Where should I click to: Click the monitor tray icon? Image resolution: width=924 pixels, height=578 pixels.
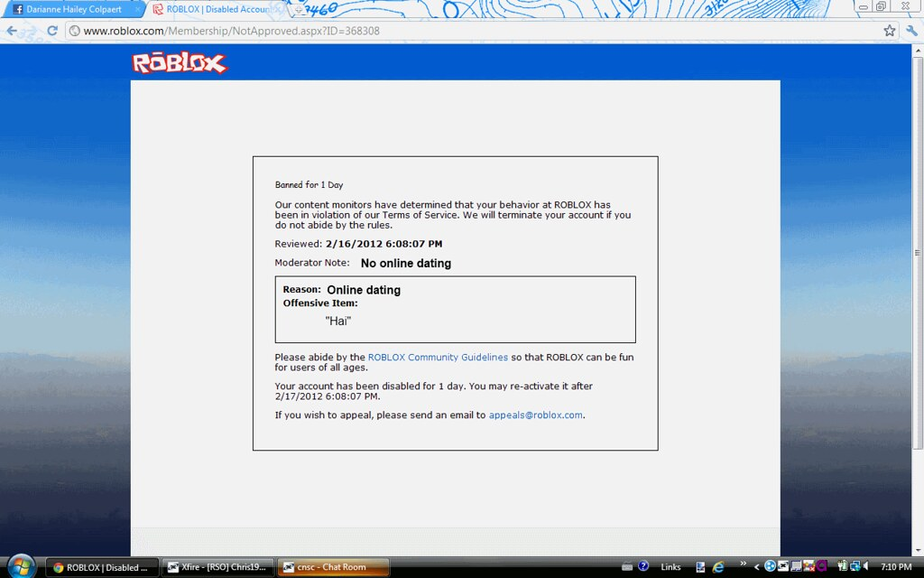796,566
